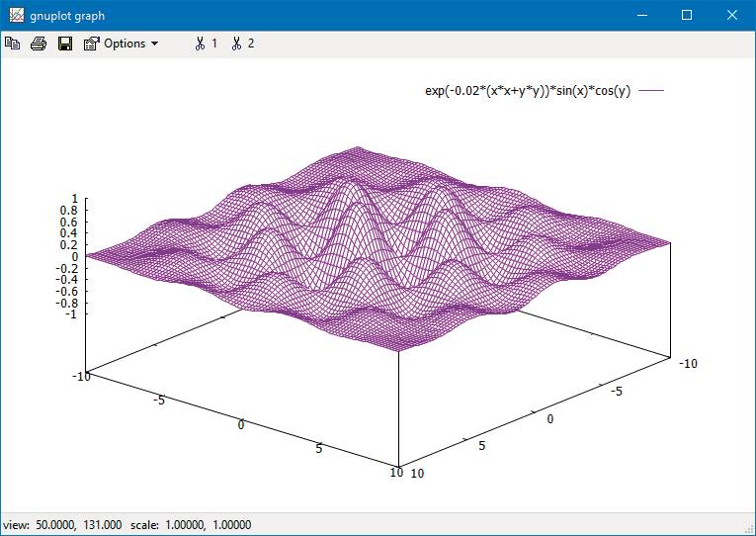Click the right axis tick label -5
The height and width of the screenshot is (536, 756).
click(617, 392)
